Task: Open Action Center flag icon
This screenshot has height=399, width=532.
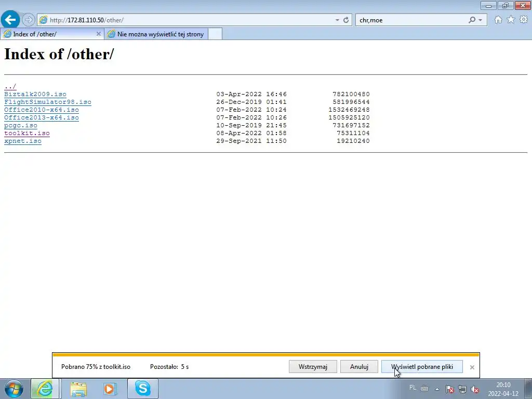Action: tap(450, 389)
